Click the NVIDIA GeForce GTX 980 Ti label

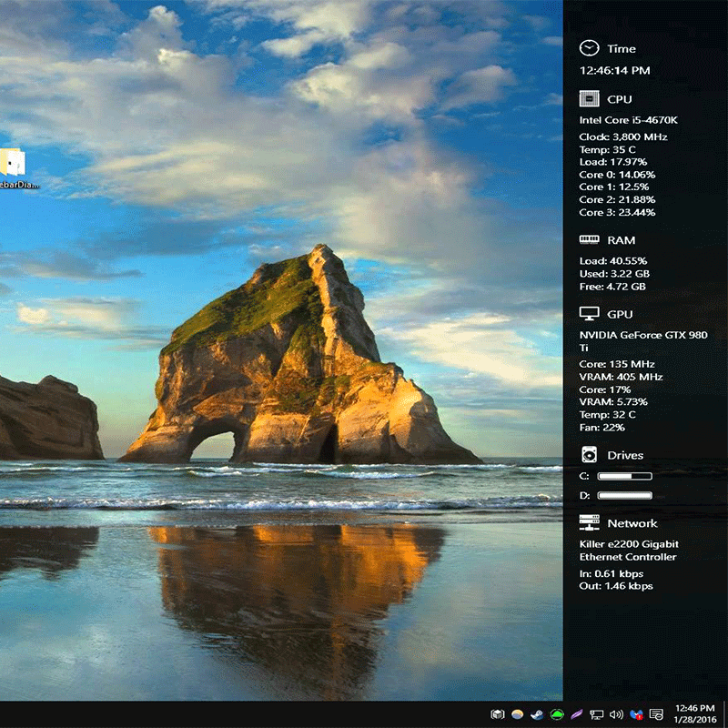643,341
